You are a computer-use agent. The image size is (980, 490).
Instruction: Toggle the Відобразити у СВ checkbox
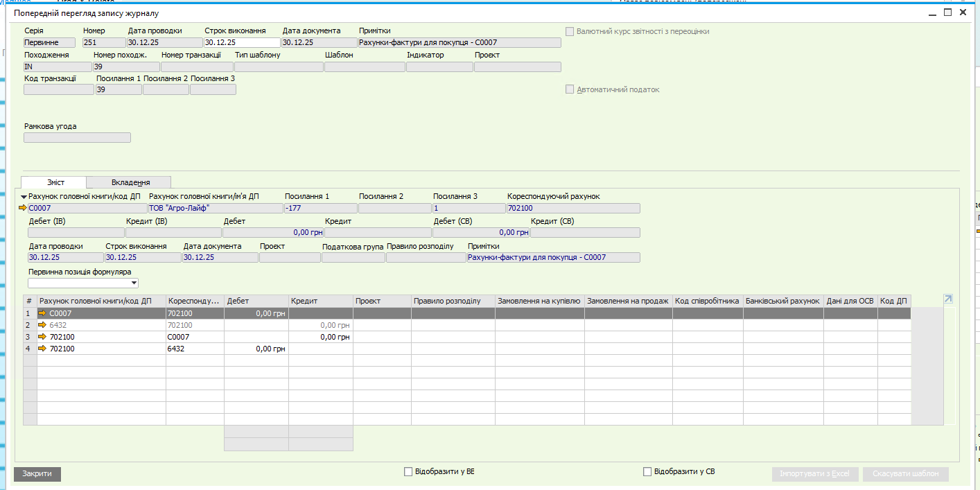[647, 472]
